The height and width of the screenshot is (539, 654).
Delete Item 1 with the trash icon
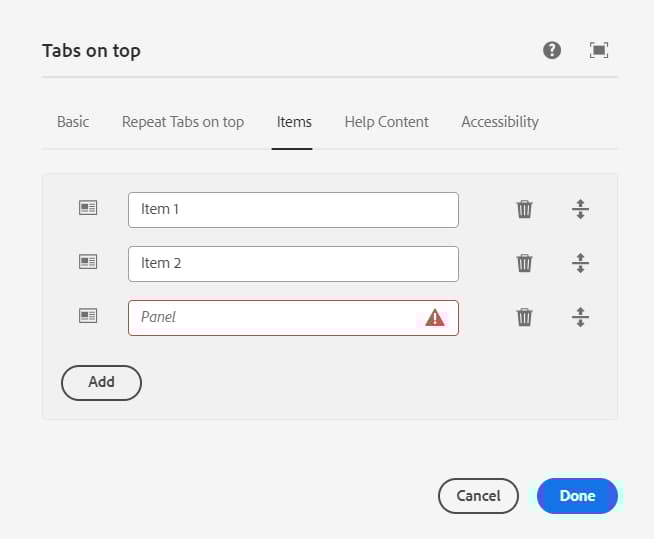(524, 209)
